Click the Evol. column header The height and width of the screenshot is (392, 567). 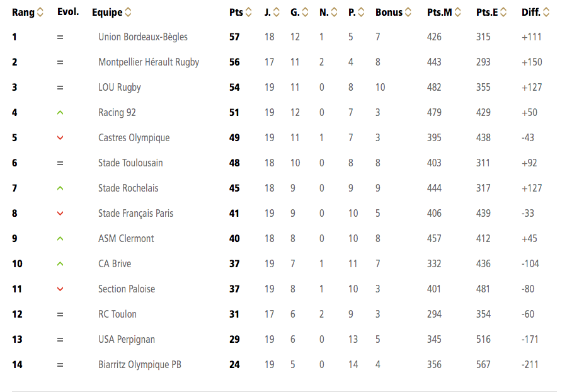68,12
